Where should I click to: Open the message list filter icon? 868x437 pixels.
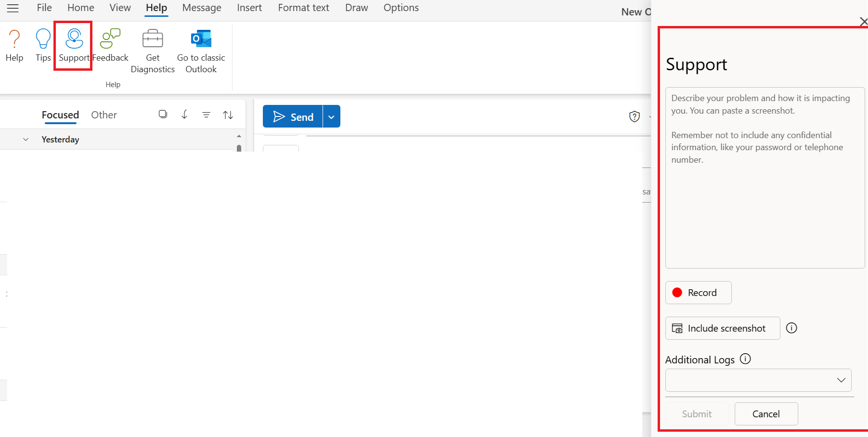point(206,115)
